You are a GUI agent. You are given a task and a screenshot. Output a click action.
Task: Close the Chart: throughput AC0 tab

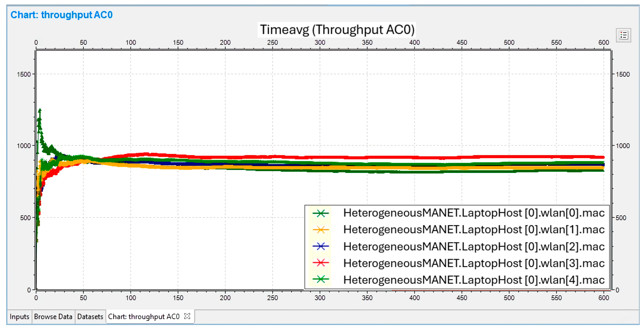pos(187,316)
